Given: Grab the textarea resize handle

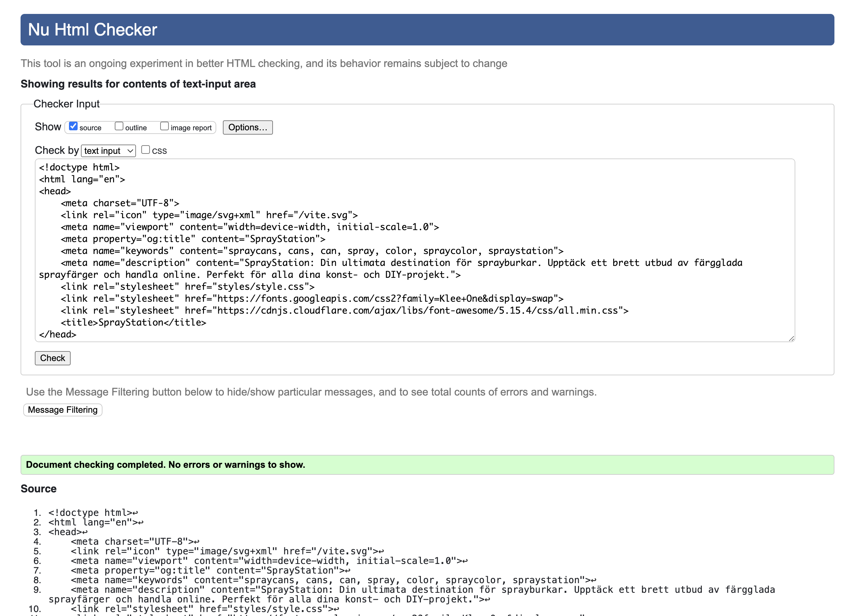Looking at the screenshot, I should tap(791, 339).
